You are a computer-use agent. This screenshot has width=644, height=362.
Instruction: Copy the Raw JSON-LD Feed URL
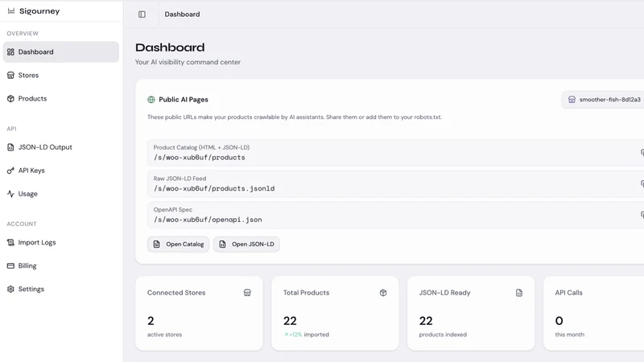click(x=642, y=183)
